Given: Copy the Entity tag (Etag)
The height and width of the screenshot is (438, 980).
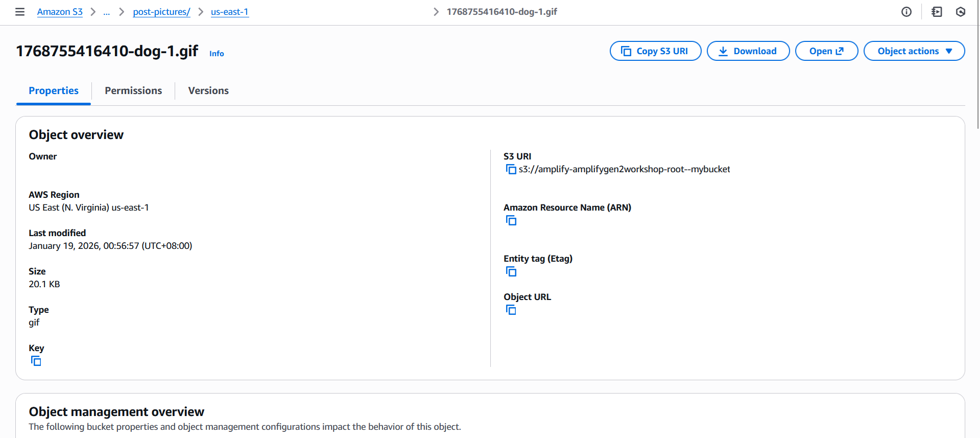Looking at the screenshot, I should click(x=511, y=271).
